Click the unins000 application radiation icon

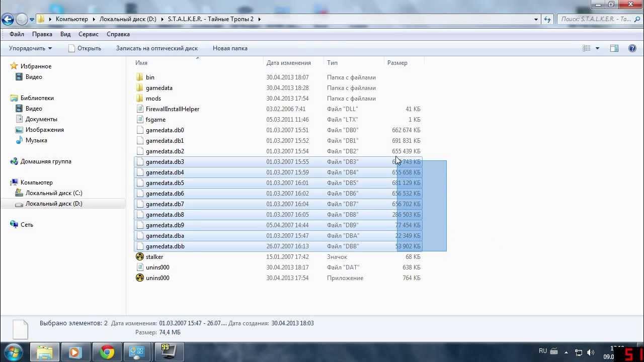(140, 278)
